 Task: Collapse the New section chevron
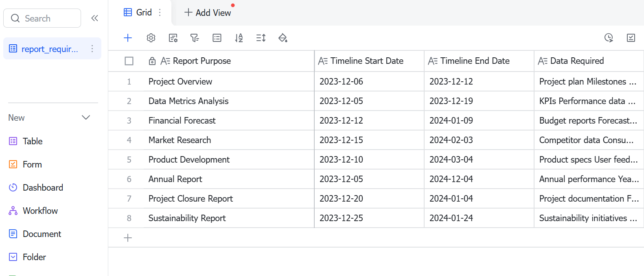86,117
